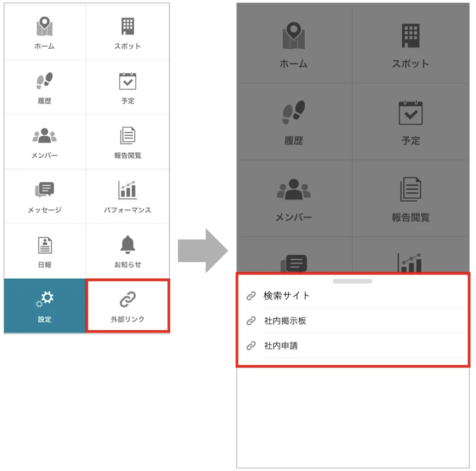Click パフォーマンス label in left menu
The width and height of the screenshot is (476, 471).
(127, 210)
